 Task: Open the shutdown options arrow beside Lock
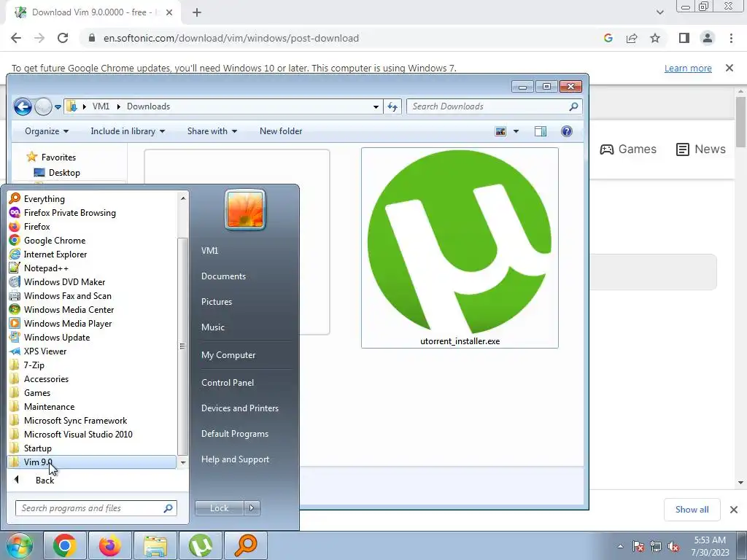click(252, 508)
